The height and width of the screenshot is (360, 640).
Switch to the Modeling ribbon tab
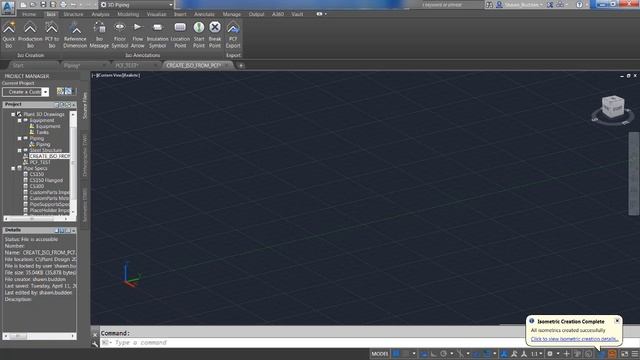[128, 14]
